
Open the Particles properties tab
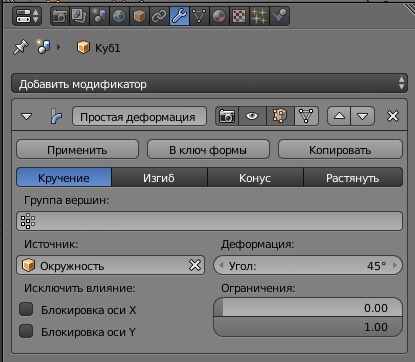click(259, 16)
